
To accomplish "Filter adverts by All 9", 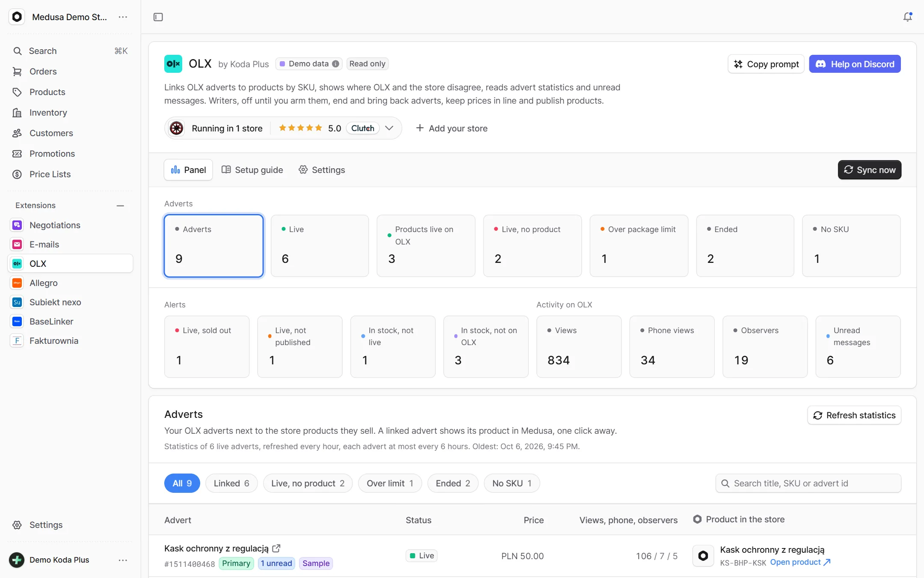I will [x=182, y=483].
